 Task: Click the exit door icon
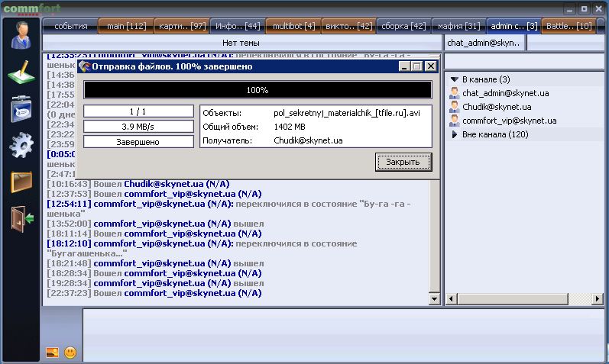21,219
